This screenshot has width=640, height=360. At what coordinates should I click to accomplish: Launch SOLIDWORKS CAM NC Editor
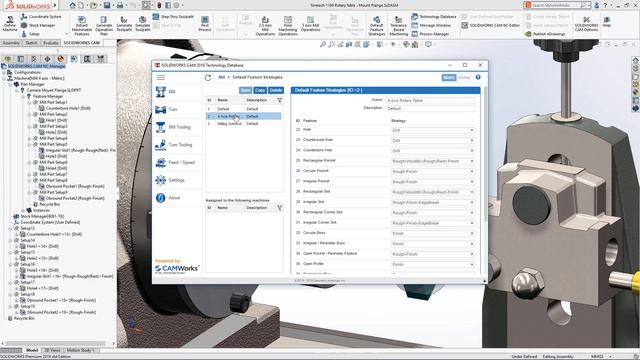491,25
